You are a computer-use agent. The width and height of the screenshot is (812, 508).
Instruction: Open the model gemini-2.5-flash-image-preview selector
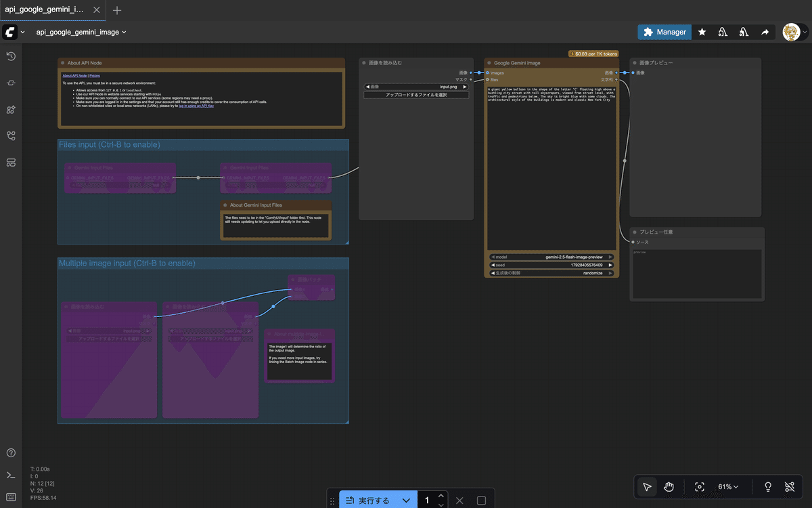[551, 257]
